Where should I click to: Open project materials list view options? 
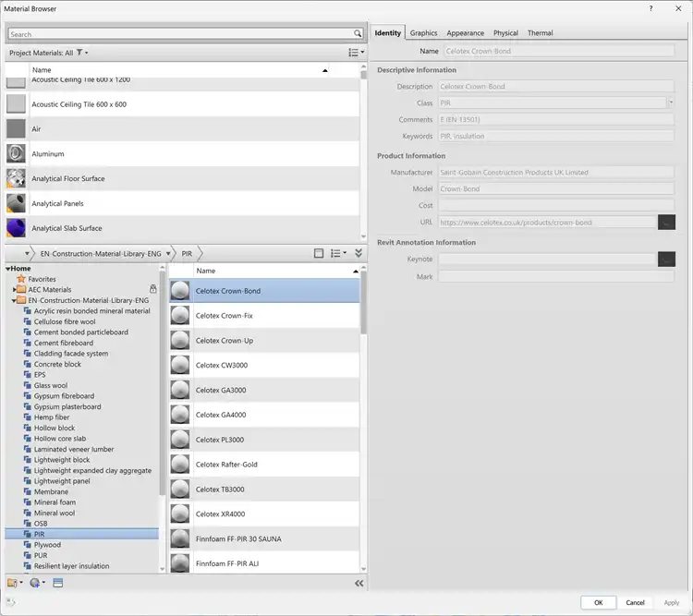click(x=357, y=53)
